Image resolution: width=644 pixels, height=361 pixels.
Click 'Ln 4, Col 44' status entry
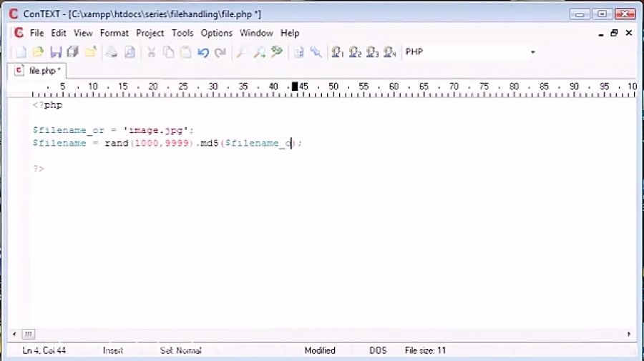(x=44, y=350)
